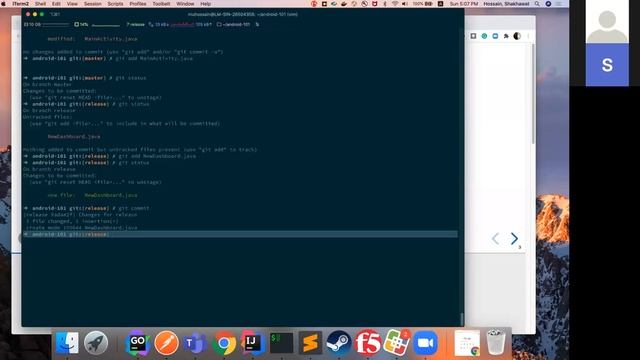Select the Zoom participant tile labeled S
Viewport: 640px width, 360px height.
click(607, 65)
